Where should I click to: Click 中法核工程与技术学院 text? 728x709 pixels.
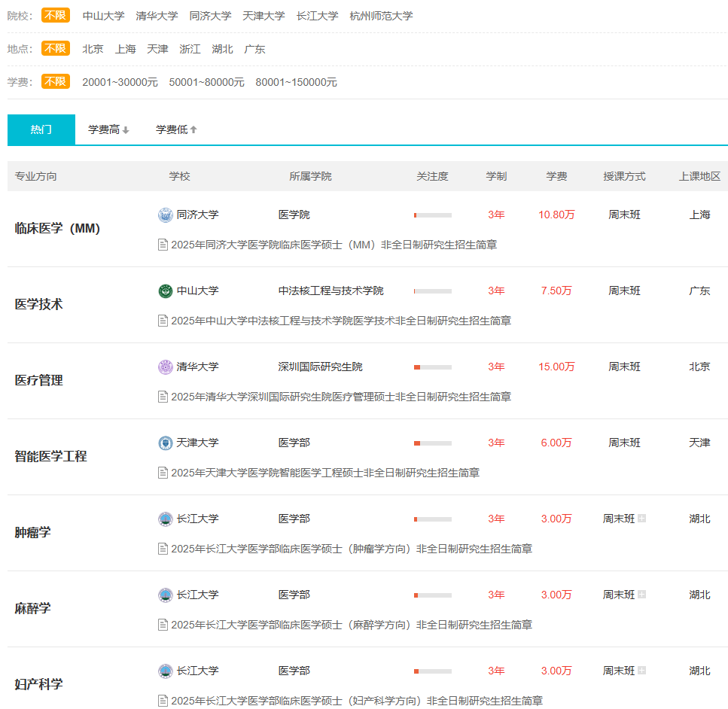click(x=331, y=291)
